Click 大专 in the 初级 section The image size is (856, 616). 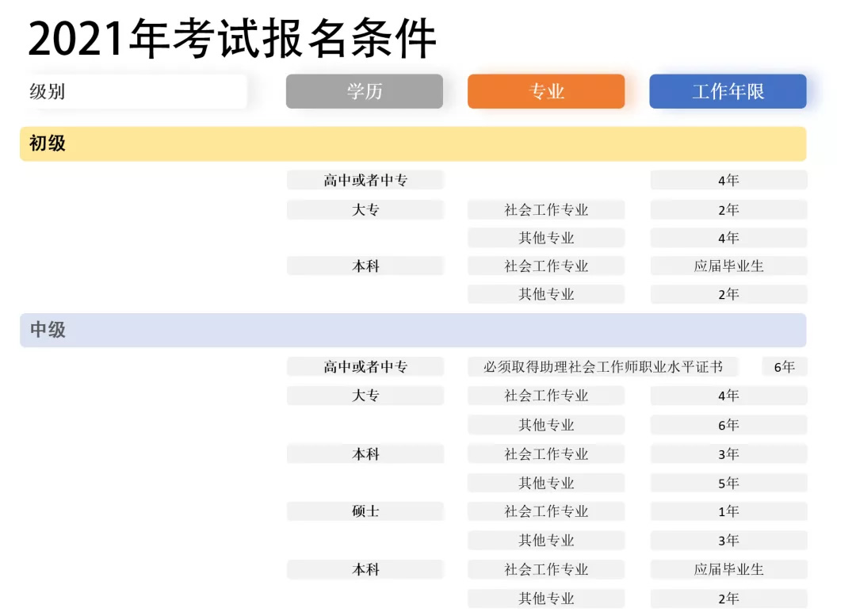coord(365,210)
